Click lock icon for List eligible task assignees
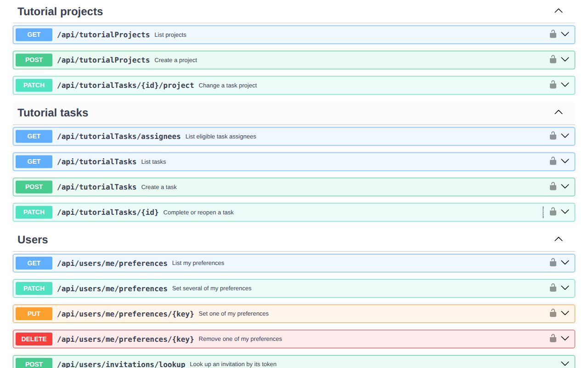Viewport: 588px width, 368px height. click(x=553, y=136)
